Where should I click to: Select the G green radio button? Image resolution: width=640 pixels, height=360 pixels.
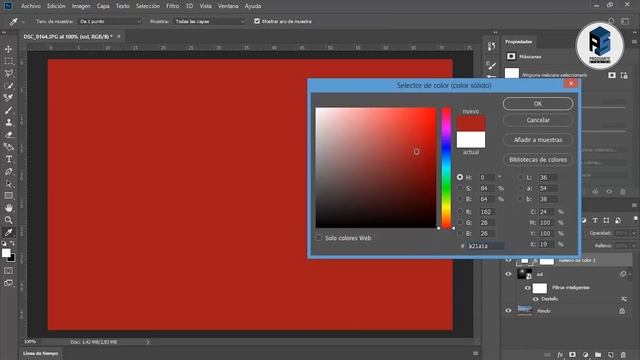[460, 222]
